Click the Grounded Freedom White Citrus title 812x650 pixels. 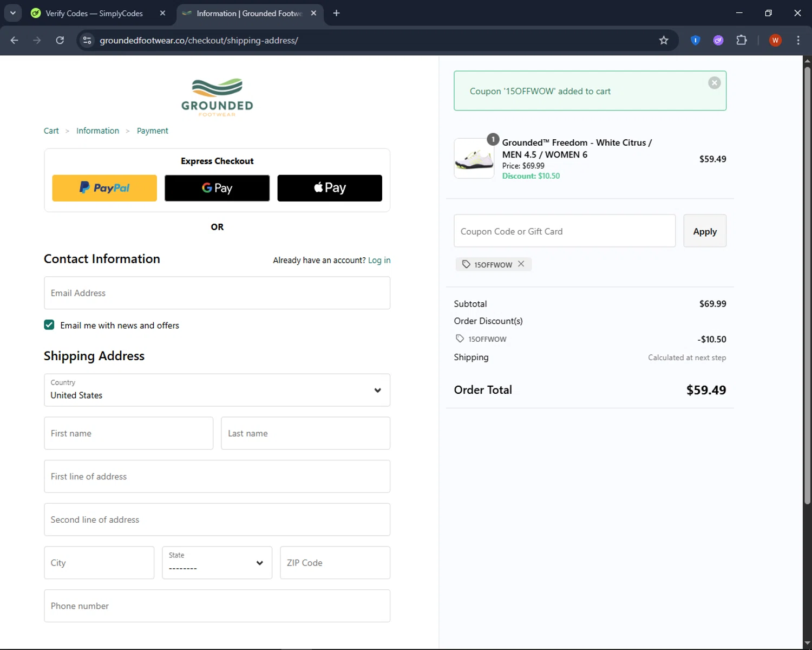click(x=577, y=148)
